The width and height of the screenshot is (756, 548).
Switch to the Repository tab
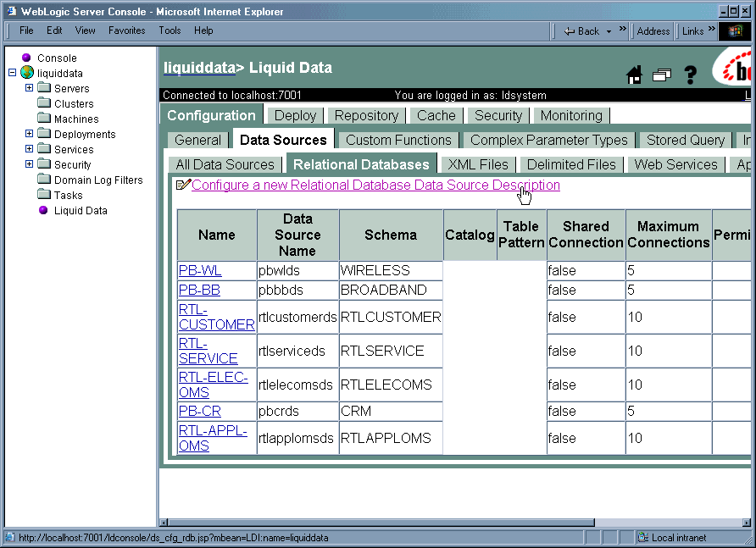tap(366, 116)
